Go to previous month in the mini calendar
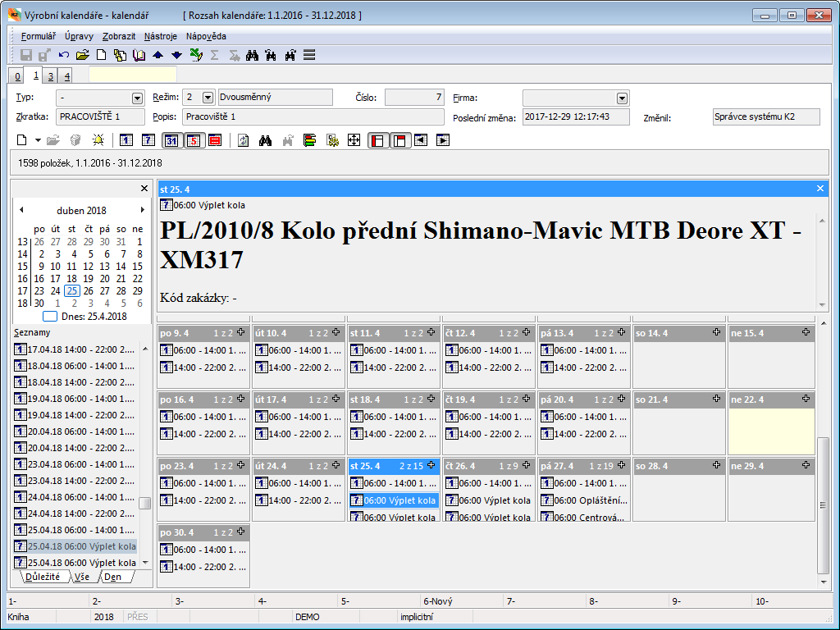The height and width of the screenshot is (630, 840). click(21, 210)
